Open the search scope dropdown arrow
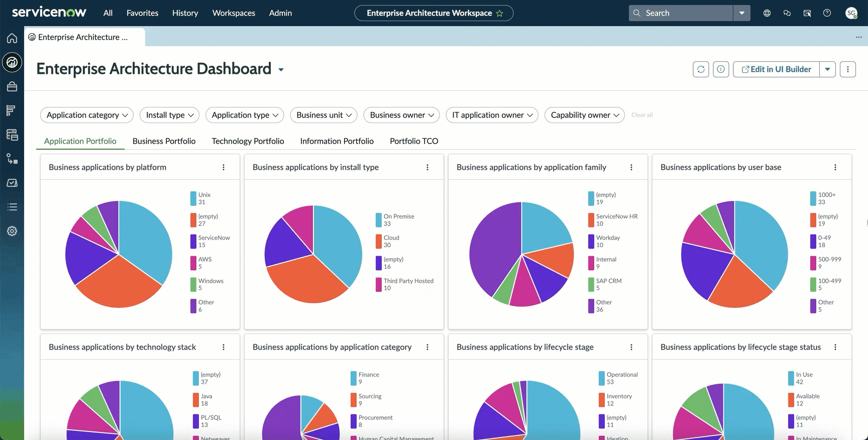The height and width of the screenshot is (440, 868). pyautogui.click(x=742, y=13)
